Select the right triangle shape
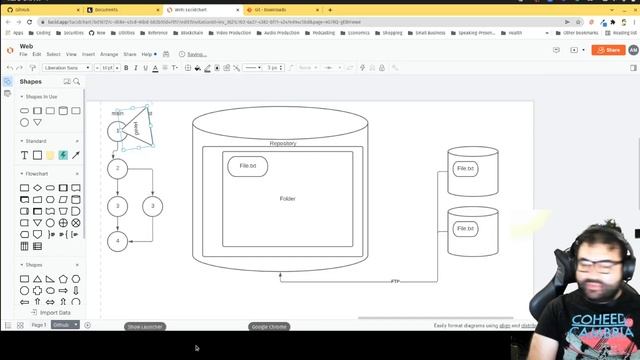Viewport: 640px width, 360px height. tap(50, 279)
